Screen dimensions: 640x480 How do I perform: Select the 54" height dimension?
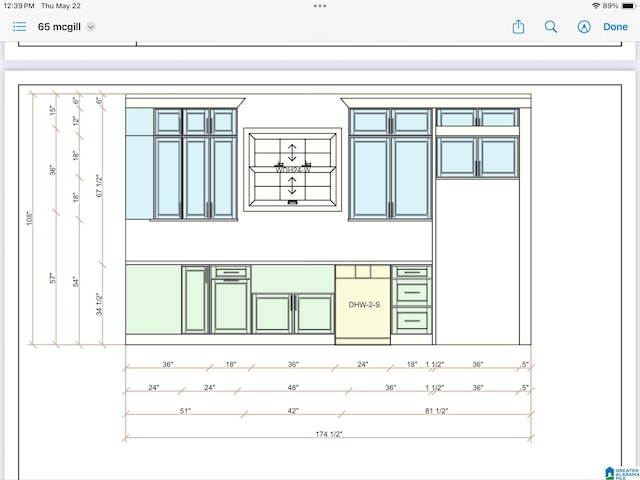76,282
